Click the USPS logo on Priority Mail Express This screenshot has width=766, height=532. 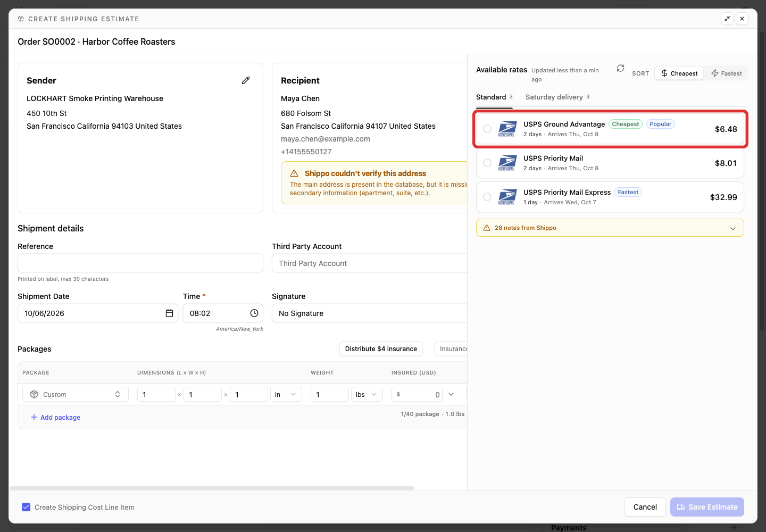point(506,197)
